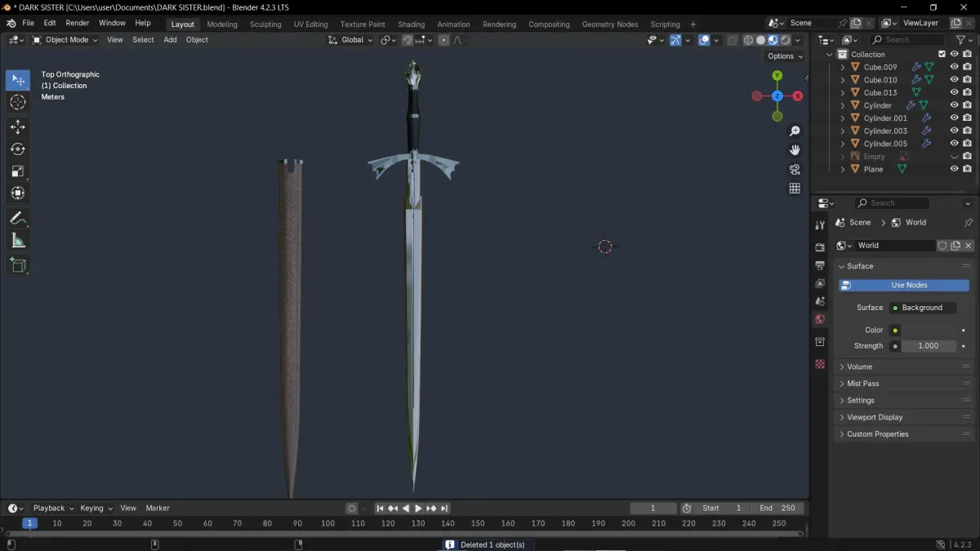
Task: Jump to the timeline start
Action: tap(380, 508)
